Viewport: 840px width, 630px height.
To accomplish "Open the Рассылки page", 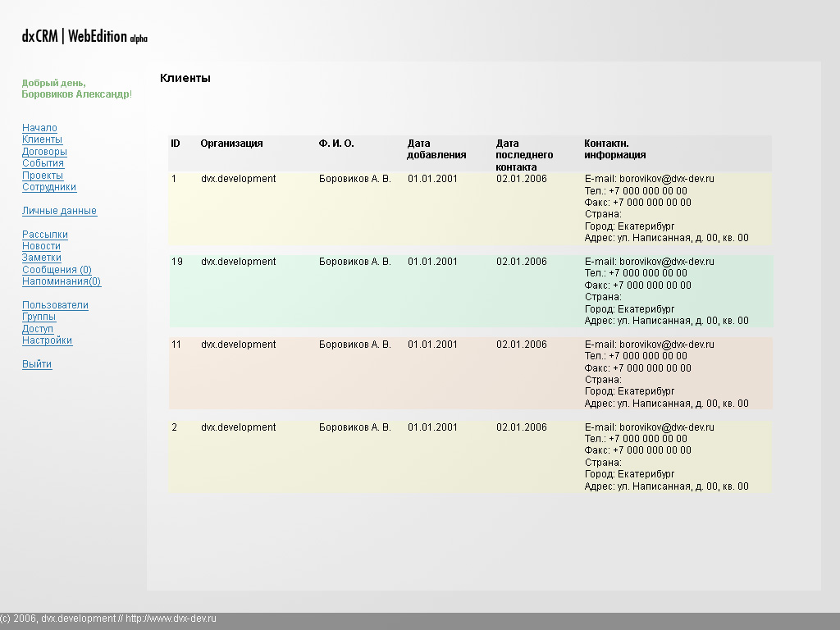I will pyautogui.click(x=44, y=234).
